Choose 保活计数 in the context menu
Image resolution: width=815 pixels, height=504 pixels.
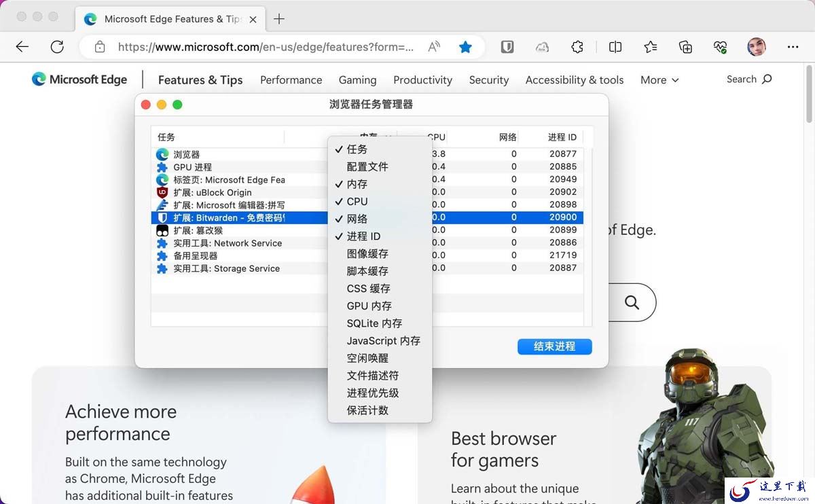(380, 410)
